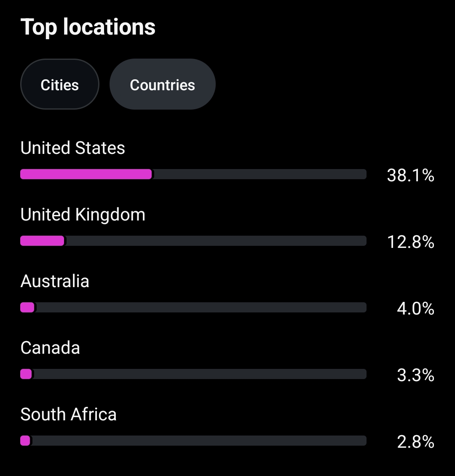Click the gray unfilled part of United States bar
Image resolution: width=455 pixels, height=476 pixels.
click(x=260, y=174)
